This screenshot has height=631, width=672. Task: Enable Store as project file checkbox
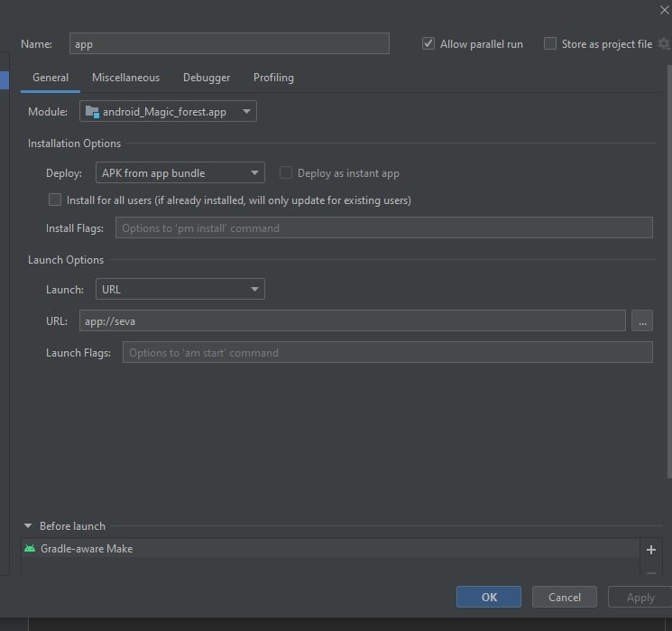pos(550,43)
